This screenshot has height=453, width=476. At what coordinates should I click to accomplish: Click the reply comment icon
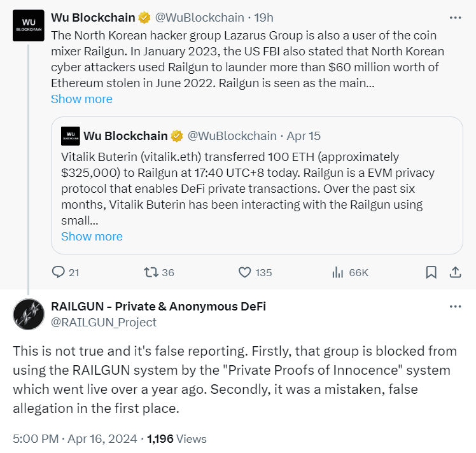click(59, 272)
